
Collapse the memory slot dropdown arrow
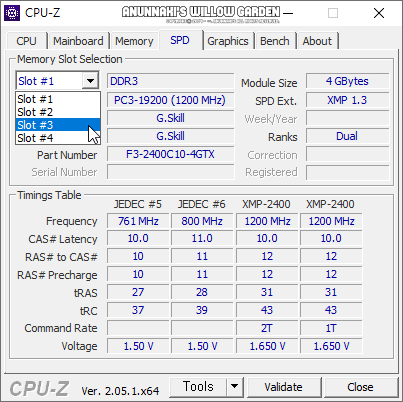point(90,81)
